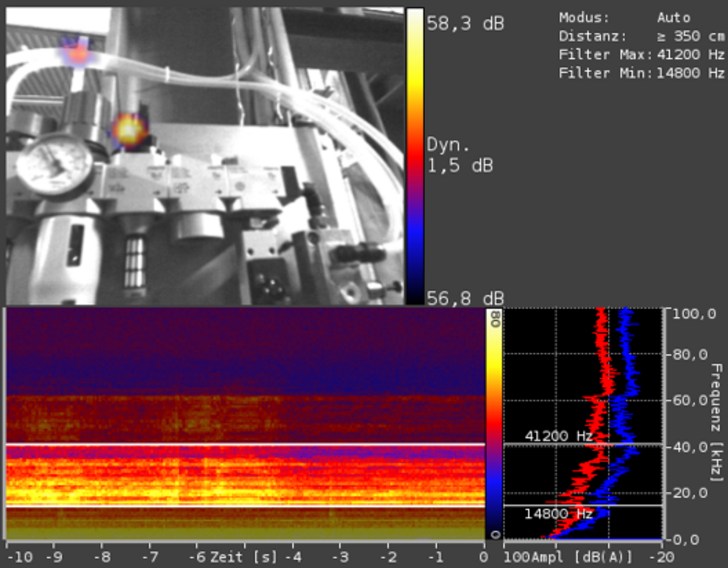
Task: Change the Modus Auto setting
Action: [x=673, y=18]
